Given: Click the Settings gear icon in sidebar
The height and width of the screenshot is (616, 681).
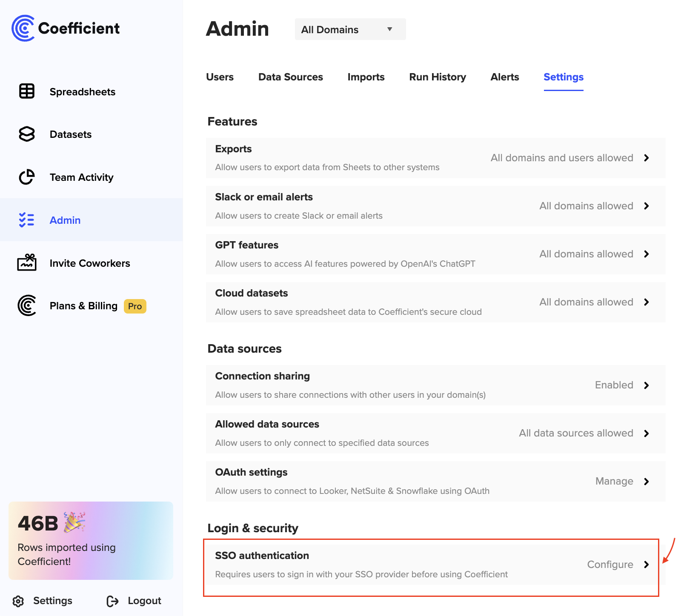Looking at the screenshot, I should pyautogui.click(x=18, y=601).
